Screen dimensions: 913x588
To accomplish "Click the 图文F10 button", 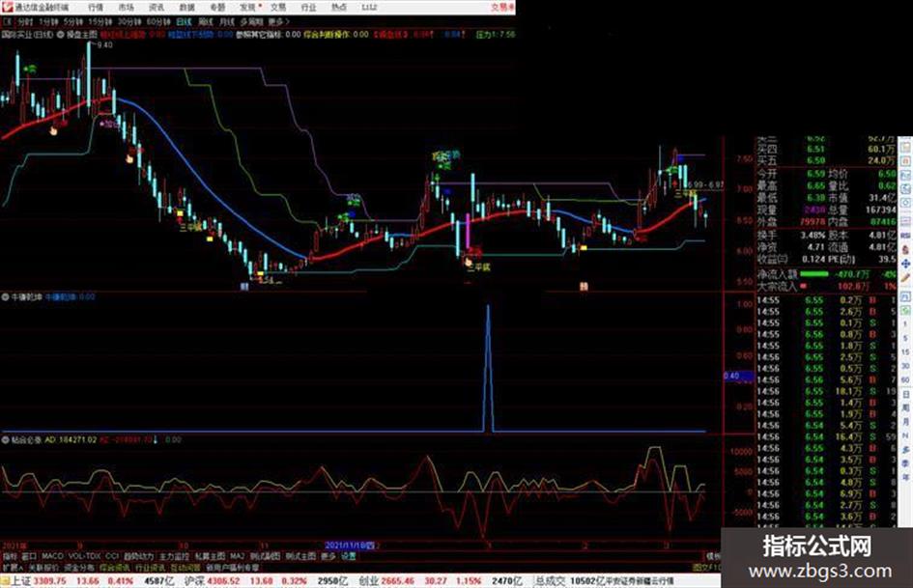I will 706,567.
